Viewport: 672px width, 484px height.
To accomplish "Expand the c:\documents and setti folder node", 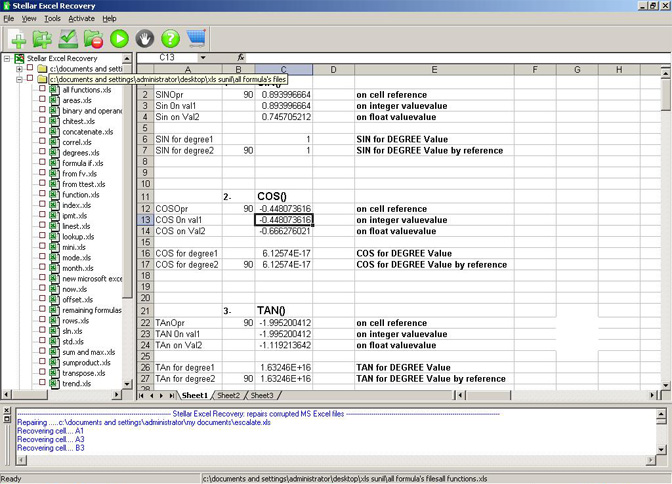I will tap(19, 69).
